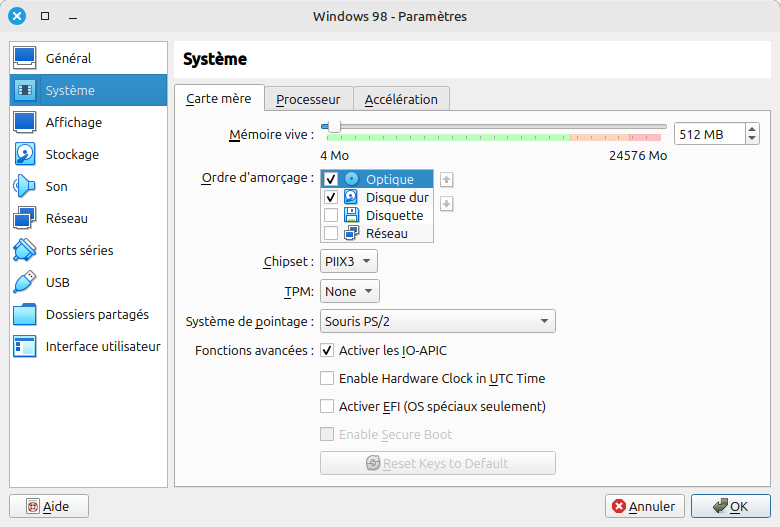Click the red zone of memory slider
780x527 pixels.
[x=645, y=137]
